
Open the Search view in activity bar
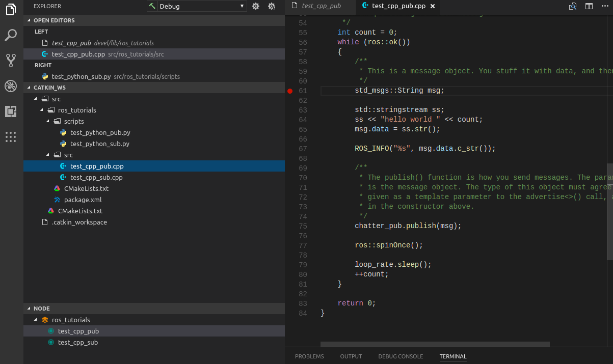(11, 35)
